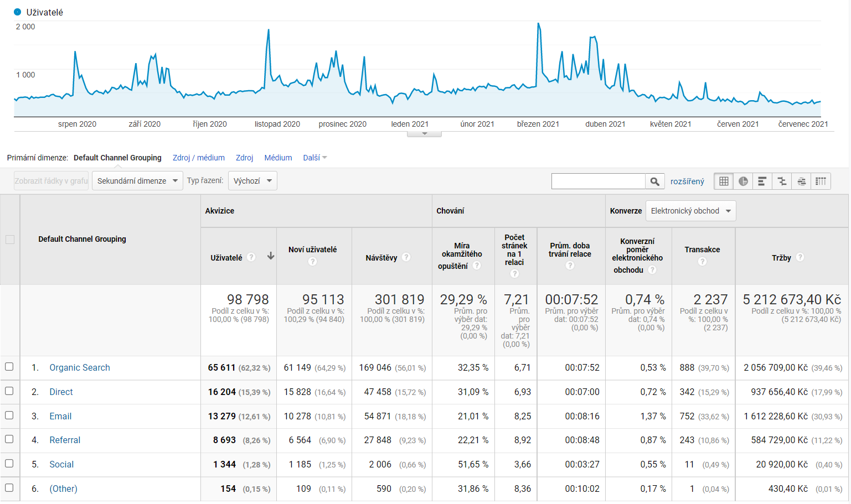Click Direct sessions value 47 458
851x504 pixels.
pos(378,392)
